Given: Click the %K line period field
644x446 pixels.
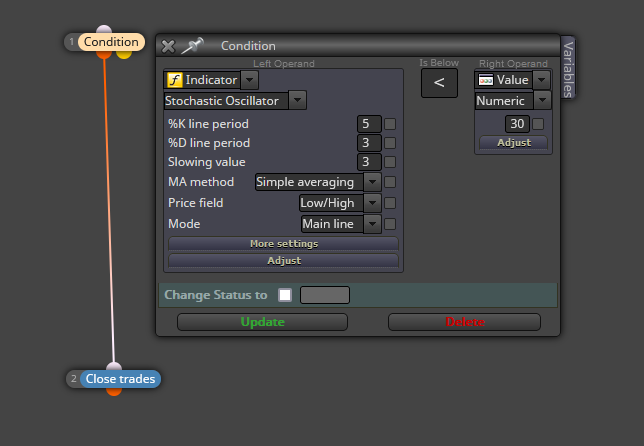Looking at the screenshot, I should pos(369,124).
